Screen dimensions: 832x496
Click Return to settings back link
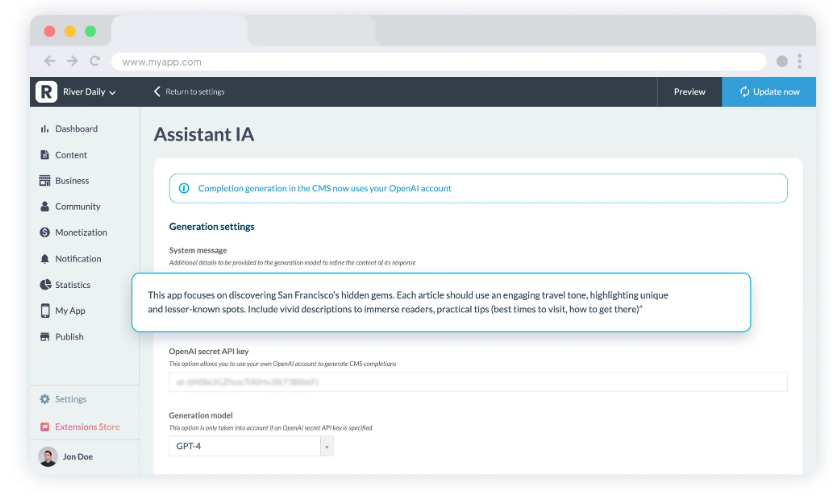[189, 92]
